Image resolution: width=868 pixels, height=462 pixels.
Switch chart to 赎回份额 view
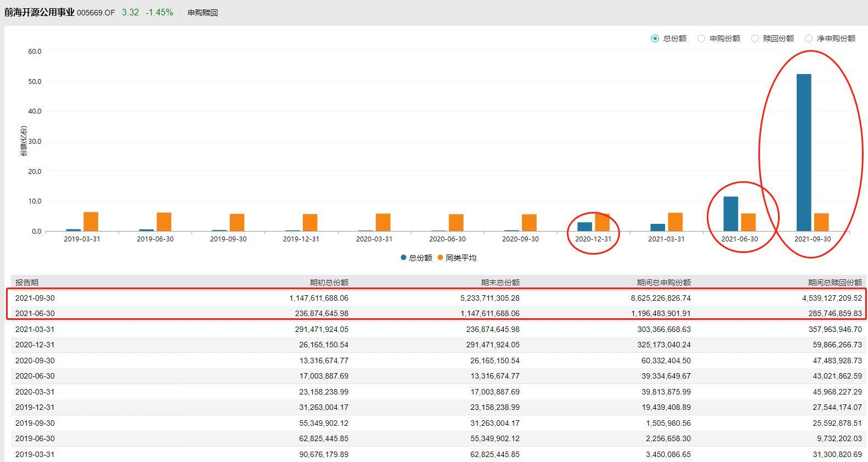click(x=755, y=38)
